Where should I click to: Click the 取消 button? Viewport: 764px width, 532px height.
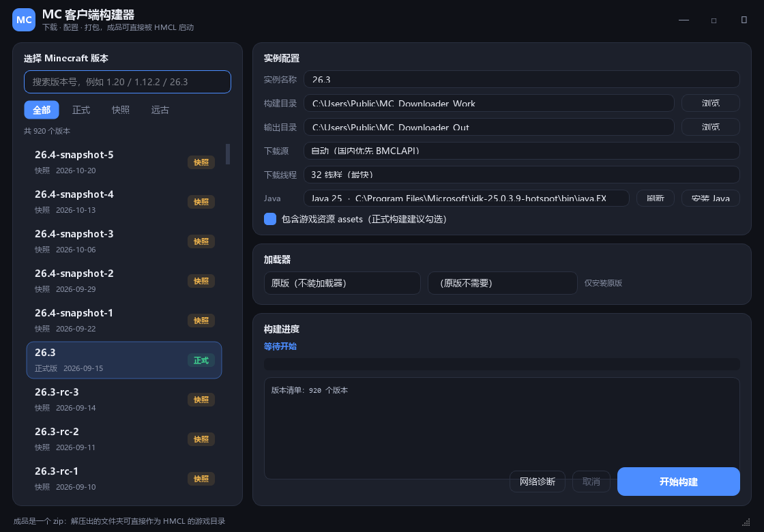591,482
